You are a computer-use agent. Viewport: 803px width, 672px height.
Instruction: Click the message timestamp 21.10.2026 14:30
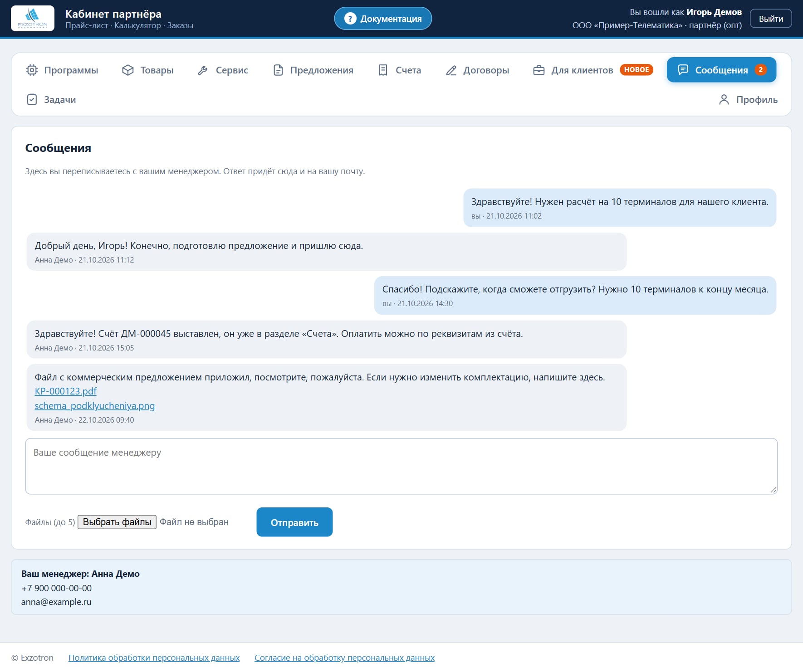point(425,304)
